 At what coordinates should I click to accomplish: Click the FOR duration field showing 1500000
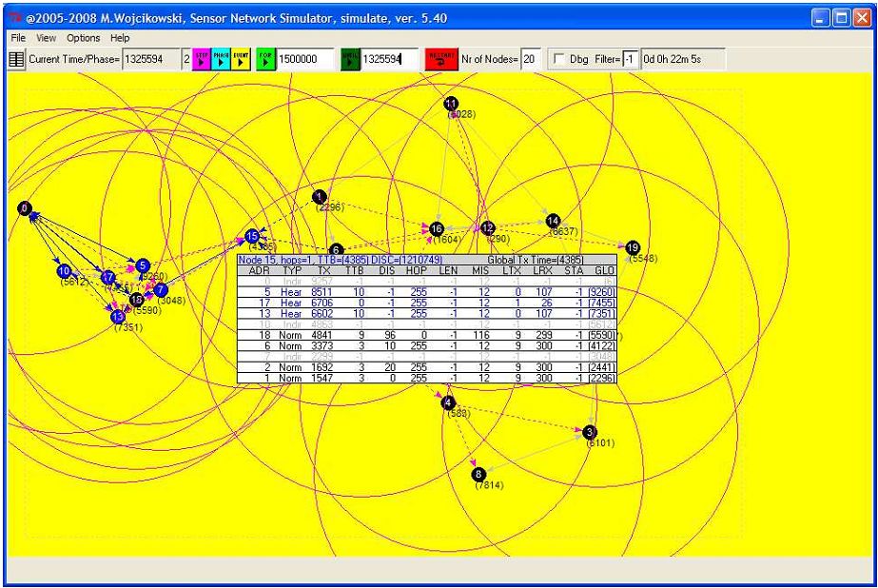coord(305,59)
